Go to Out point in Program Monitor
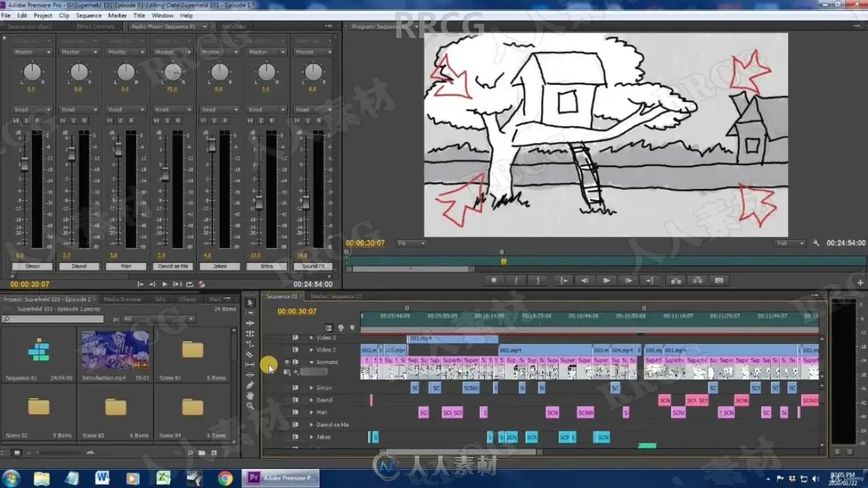The width and height of the screenshot is (868, 488). point(651,280)
